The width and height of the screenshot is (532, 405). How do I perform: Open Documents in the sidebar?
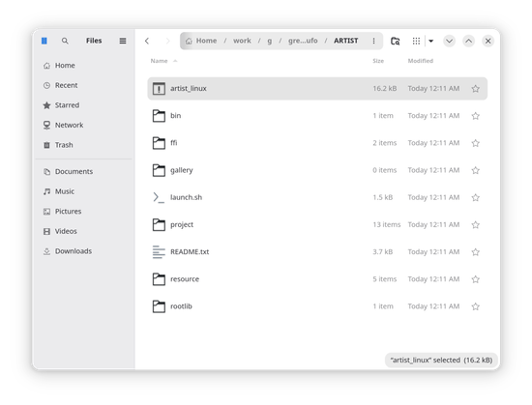pos(83,171)
